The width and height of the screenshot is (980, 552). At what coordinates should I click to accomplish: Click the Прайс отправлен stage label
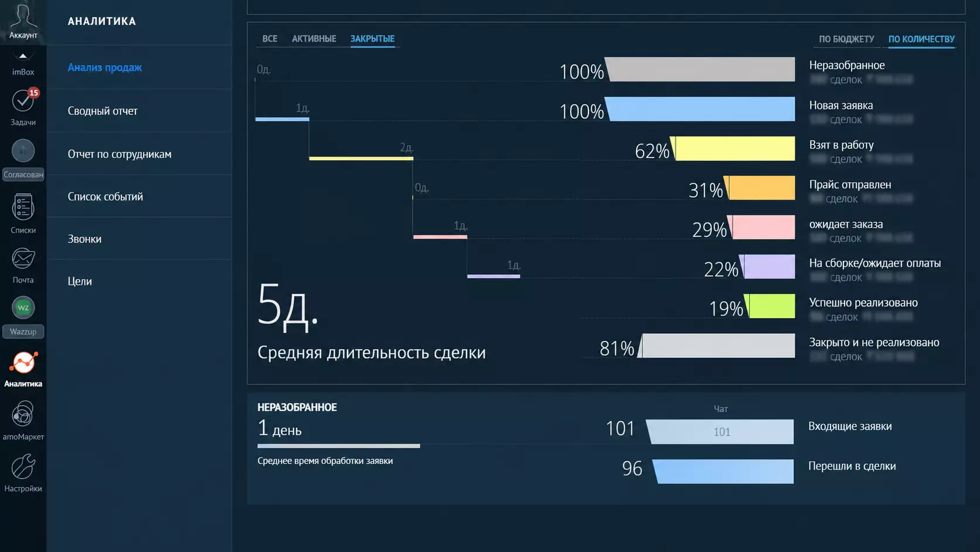(850, 185)
